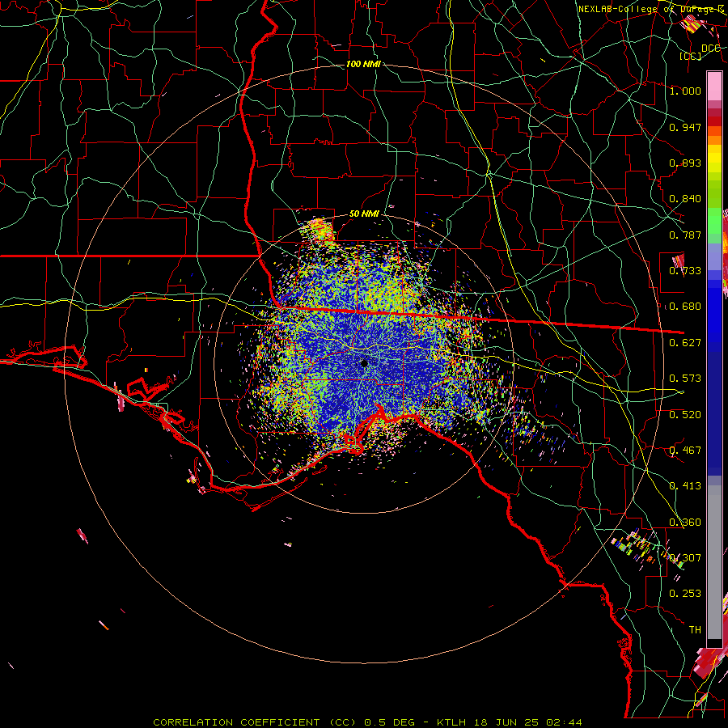Click the 0.680 legend value
The width and height of the screenshot is (728, 728).
pyautogui.click(x=685, y=307)
